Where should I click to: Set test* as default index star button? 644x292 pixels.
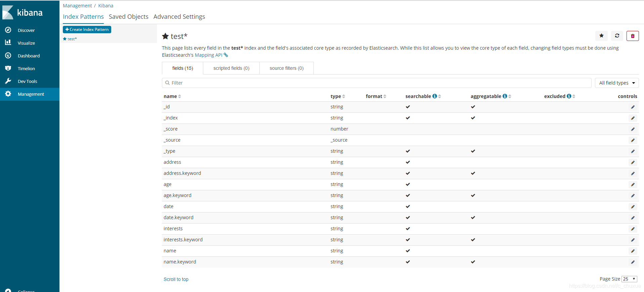[x=601, y=36]
